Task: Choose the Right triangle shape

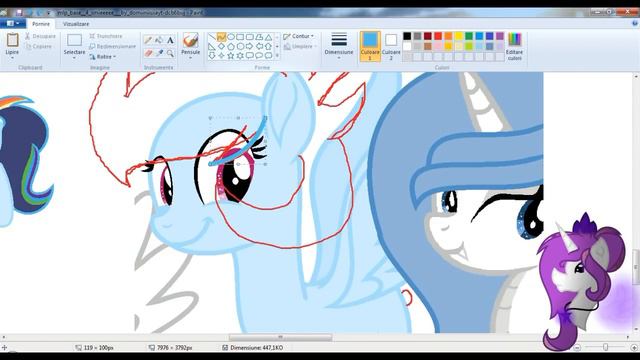Action: (212, 47)
